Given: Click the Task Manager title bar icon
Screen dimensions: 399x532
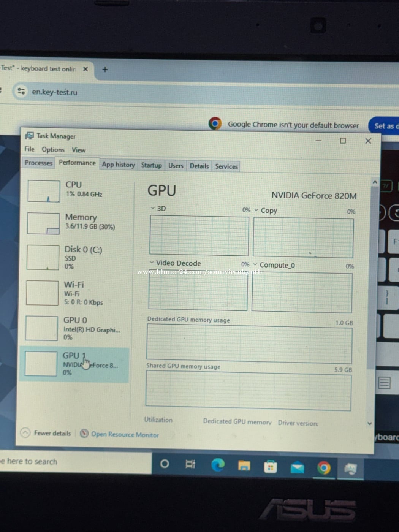Looking at the screenshot, I should coord(29,135).
